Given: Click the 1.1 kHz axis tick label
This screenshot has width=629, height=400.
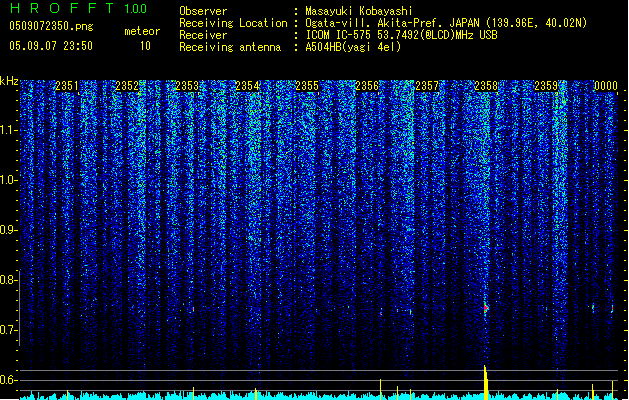Looking at the screenshot, I should 8,130.
